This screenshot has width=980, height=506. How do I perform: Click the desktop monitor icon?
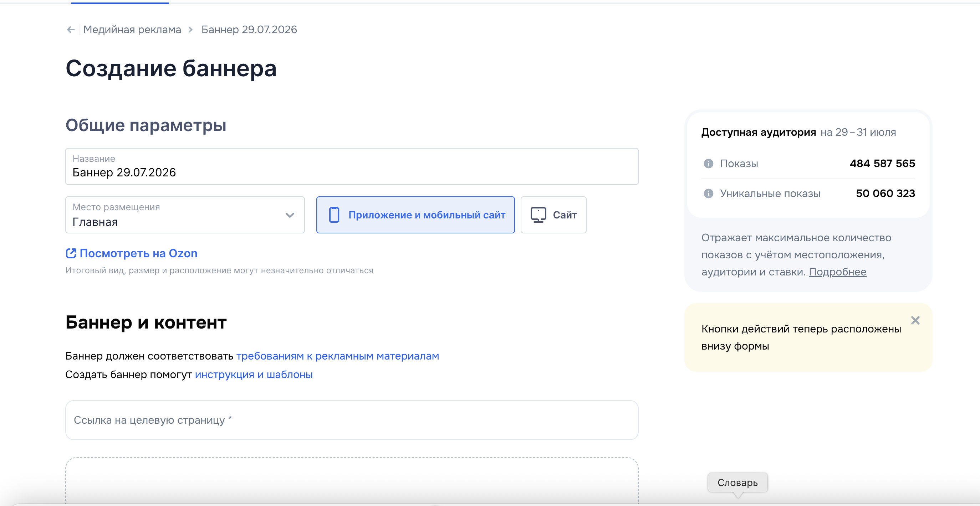click(538, 215)
